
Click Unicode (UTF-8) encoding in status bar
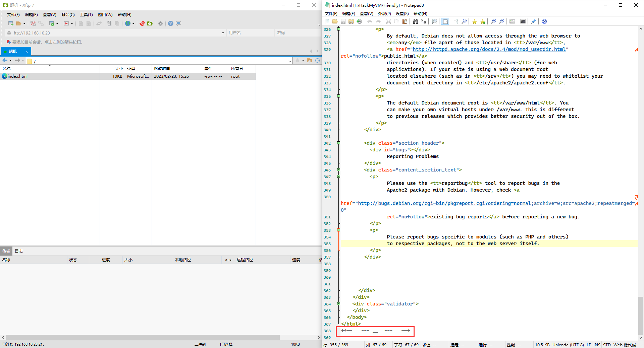(x=568, y=345)
